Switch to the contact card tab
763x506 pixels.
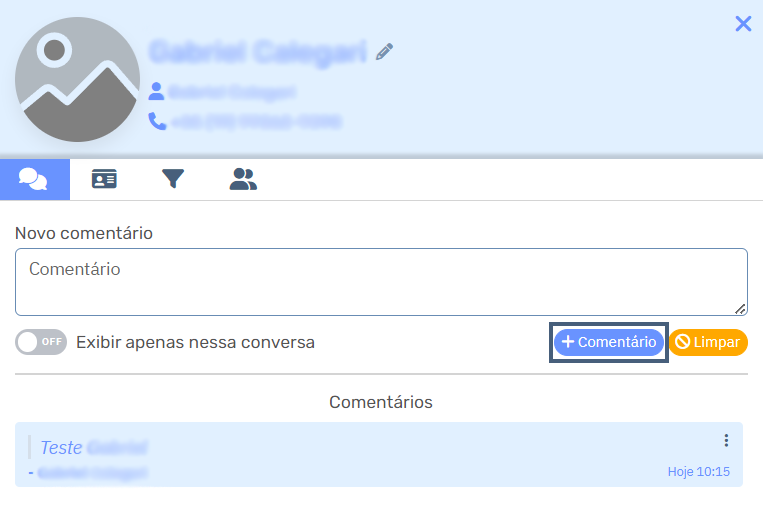tap(104, 179)
